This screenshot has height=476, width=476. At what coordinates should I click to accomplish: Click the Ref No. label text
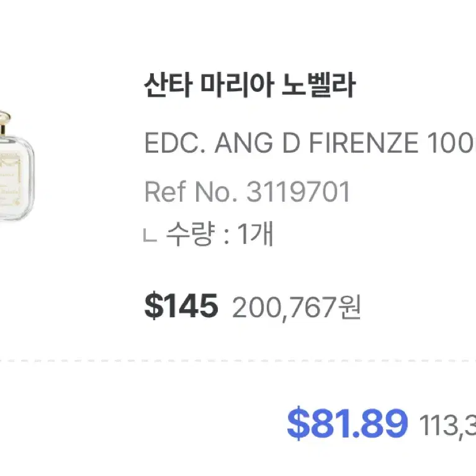pos(191,192)
